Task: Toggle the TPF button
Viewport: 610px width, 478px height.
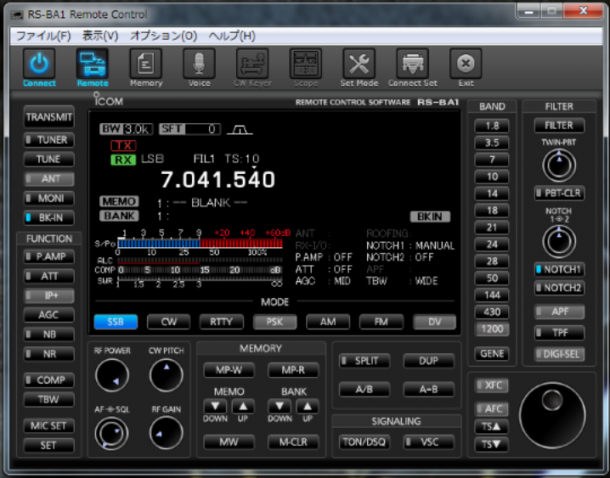Action: pos(559,333)
